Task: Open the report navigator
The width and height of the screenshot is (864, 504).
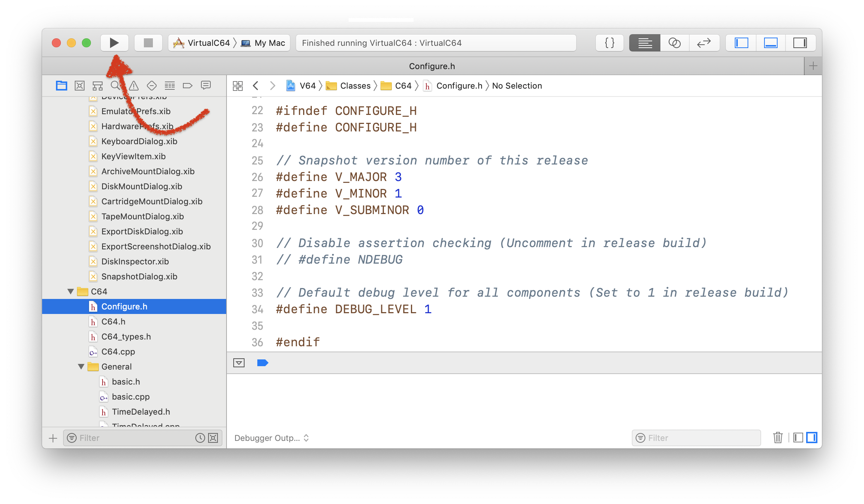Action: pyautogui.click(x=206, y=86)
